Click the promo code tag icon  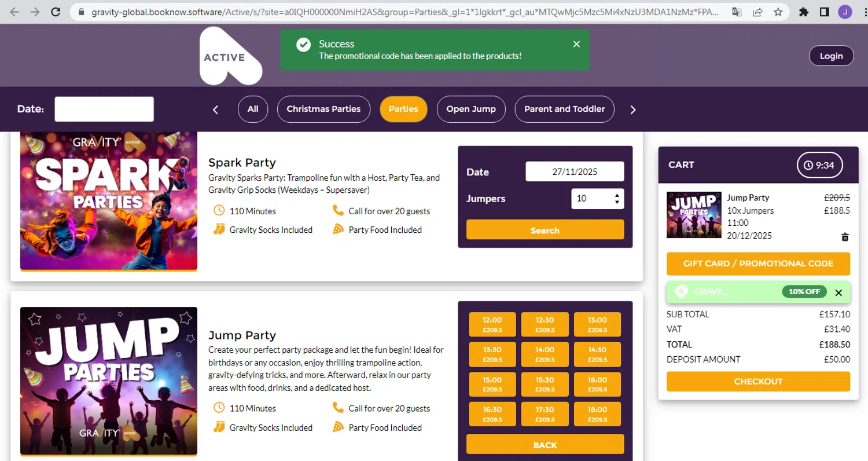[x=681, y=291]
